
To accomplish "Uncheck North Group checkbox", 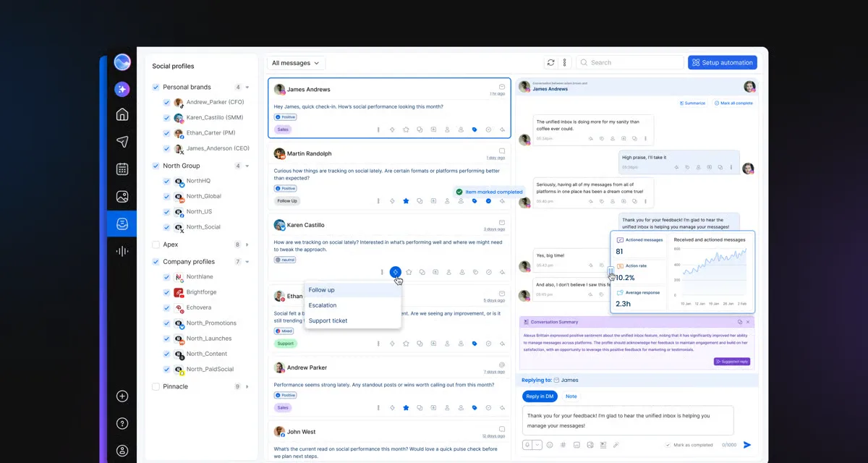I will (x=156, y=166).
